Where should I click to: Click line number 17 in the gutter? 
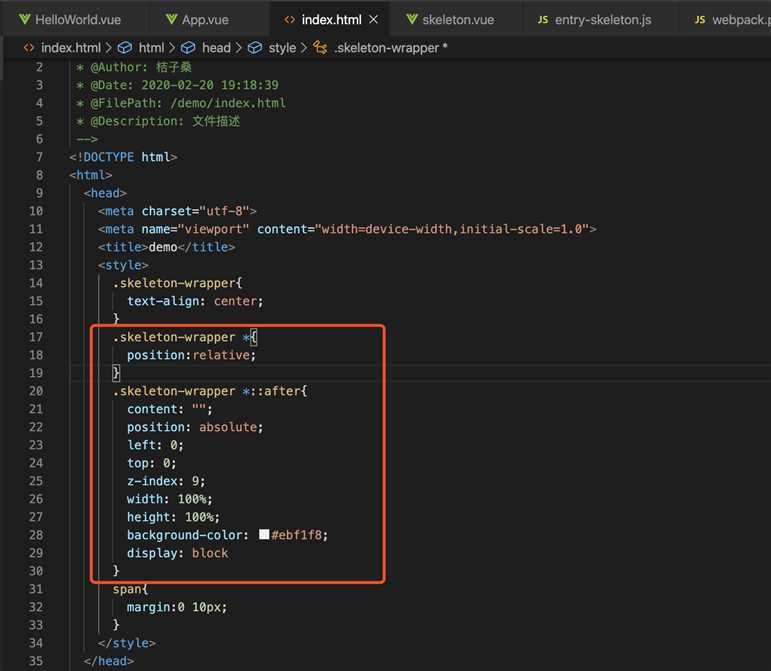36,337
